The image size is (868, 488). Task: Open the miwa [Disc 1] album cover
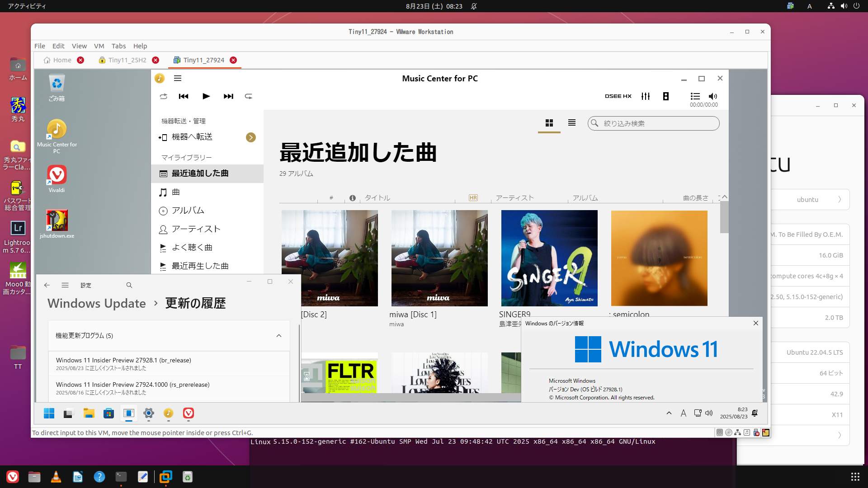[x=439, y=258]
